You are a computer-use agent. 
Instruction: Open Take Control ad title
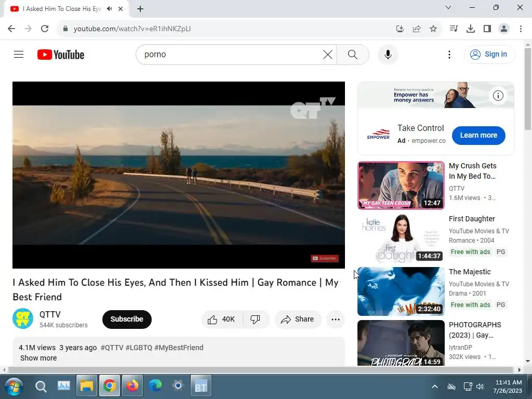420,128
